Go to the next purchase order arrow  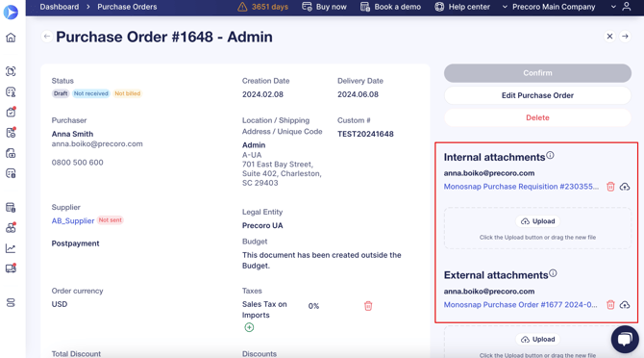pos(625,37)
